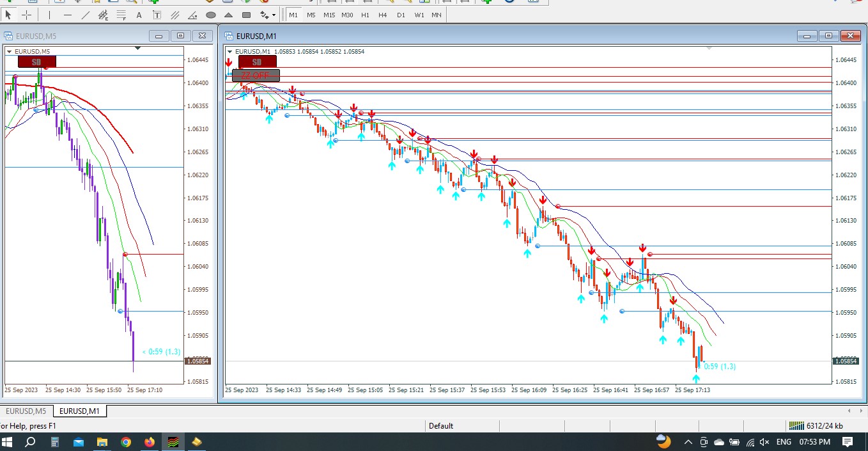Expand the EURUSD,M5 chart title triangle

(x=9, y=52)
